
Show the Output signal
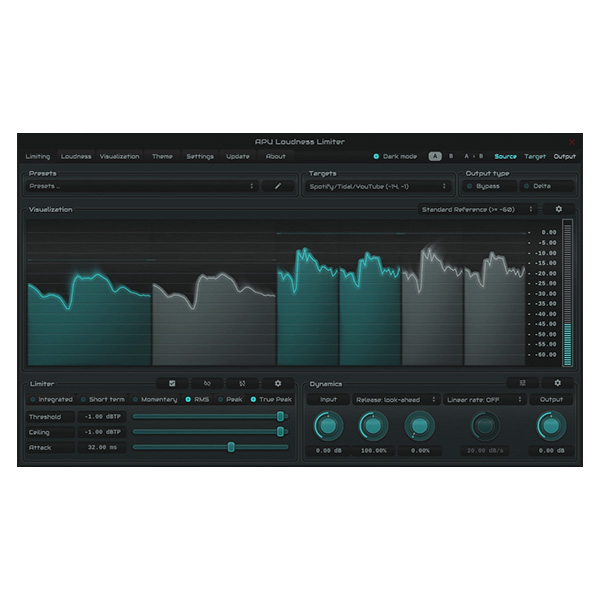point(564,157)
